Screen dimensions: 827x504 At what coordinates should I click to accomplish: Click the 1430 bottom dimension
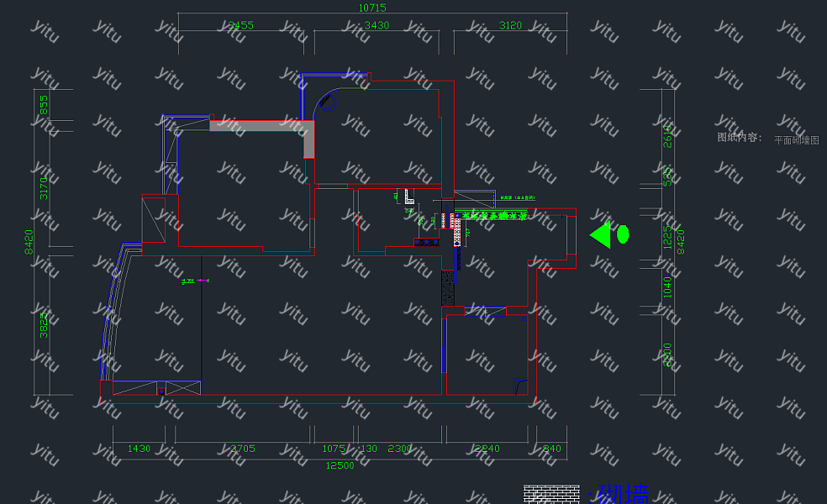[x=139, y=449]
